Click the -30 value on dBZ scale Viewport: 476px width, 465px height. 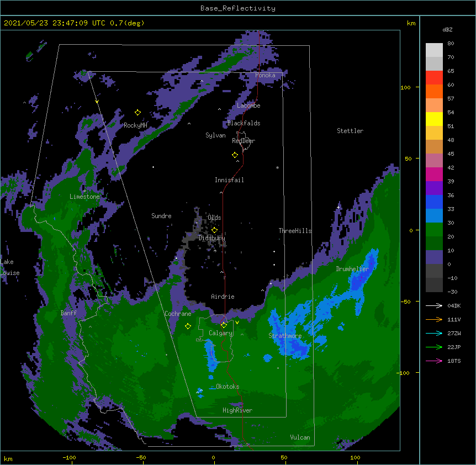coord(452,292)
